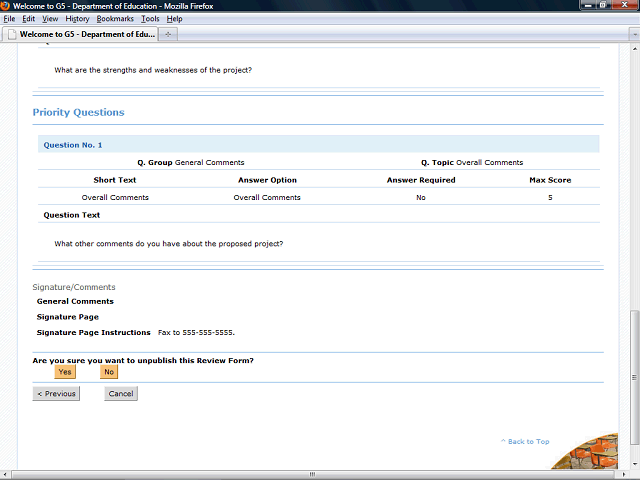Open the Edit menu
Screen dimensions: 640x480
pyautogui.click(x=29, y=19)
